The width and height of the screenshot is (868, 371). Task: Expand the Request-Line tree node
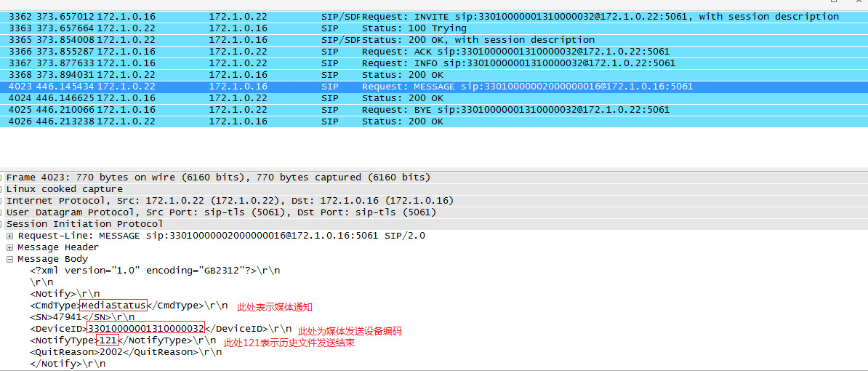pos(10,236)
